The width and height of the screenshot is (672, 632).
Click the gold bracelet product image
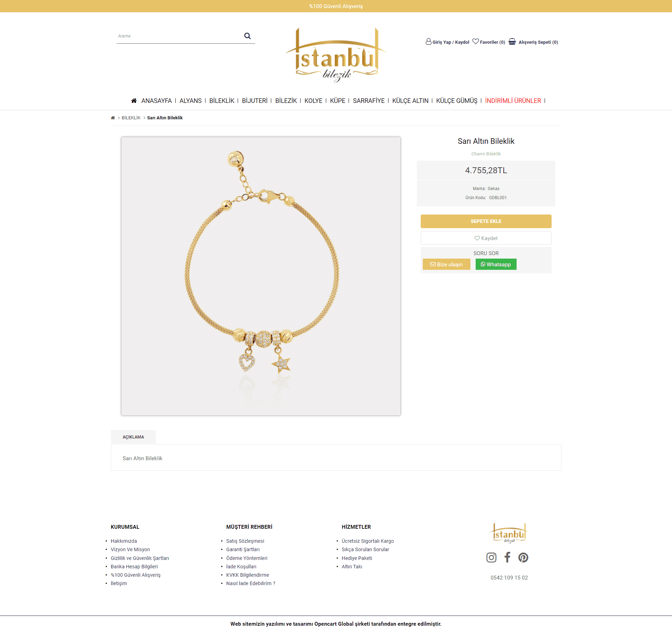(x=261, y=276)
